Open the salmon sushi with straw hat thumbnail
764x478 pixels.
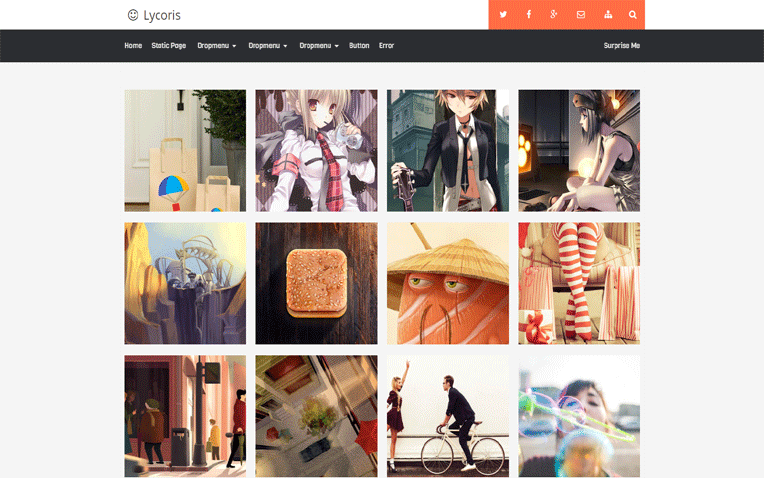pyautogui.click(x=448, y=284)
